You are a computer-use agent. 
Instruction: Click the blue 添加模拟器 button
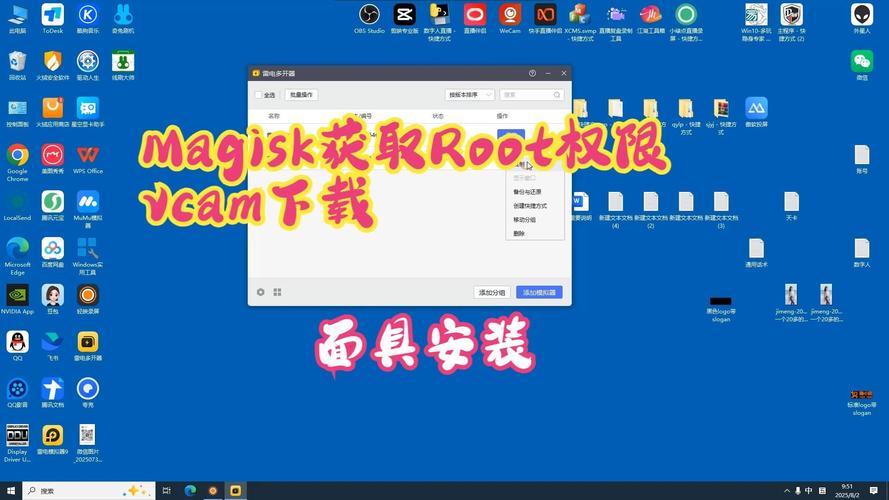(x=539, y=293)
